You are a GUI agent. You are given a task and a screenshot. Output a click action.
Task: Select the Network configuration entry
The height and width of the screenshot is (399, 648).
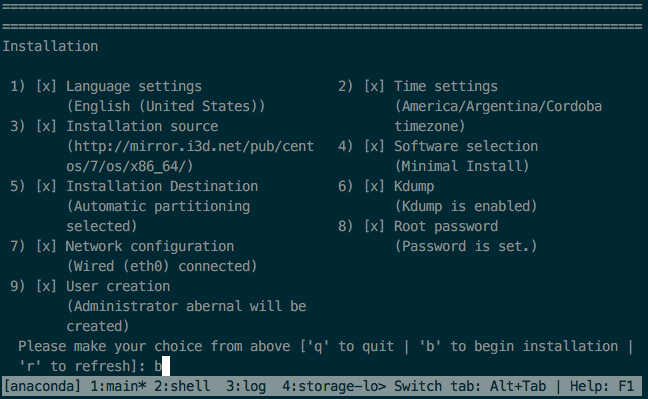tap(150, 246)
